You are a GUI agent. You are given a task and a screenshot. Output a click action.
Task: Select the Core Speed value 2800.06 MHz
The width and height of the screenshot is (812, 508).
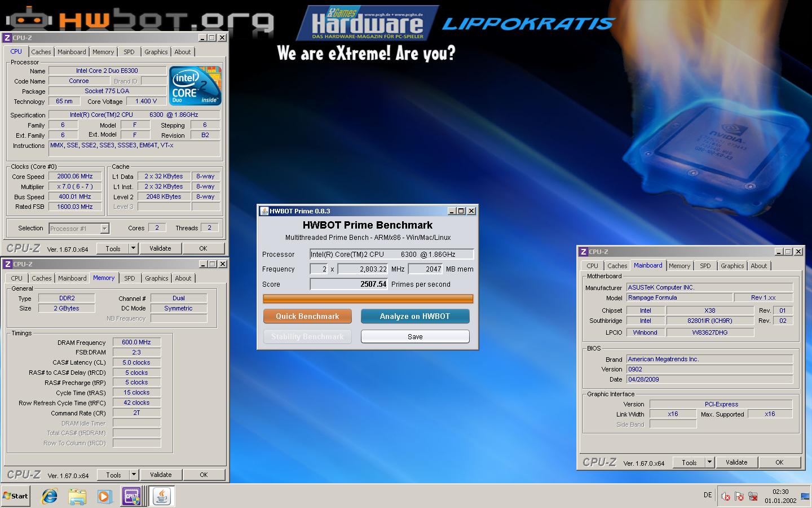point(75,177)
